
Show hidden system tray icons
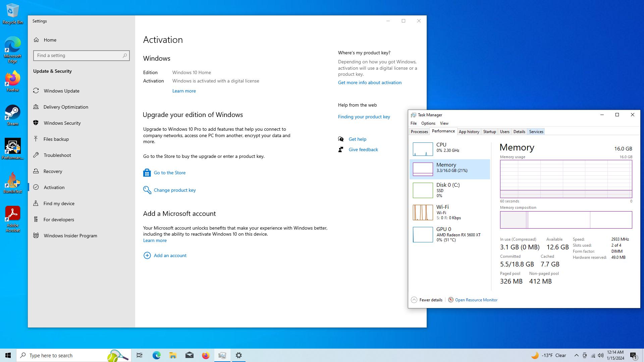(576, 355)
